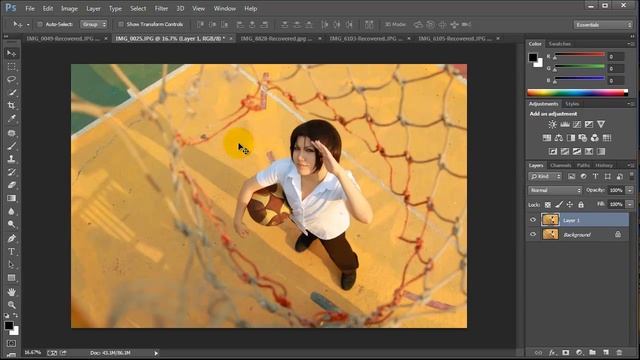Expand the status bar arrow menu
Image resolution: width=640 pixels, height=360 pixels.
pyautogui.click(x=156, y=353)
